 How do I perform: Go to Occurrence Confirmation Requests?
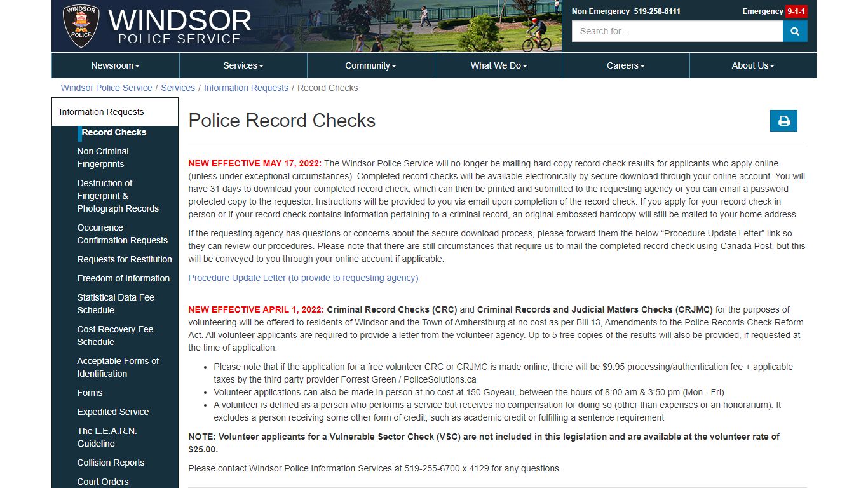point(123,234)
